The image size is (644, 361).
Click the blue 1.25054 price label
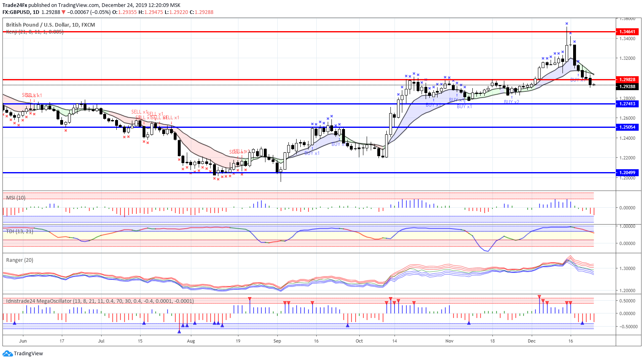tap(627, 127)
